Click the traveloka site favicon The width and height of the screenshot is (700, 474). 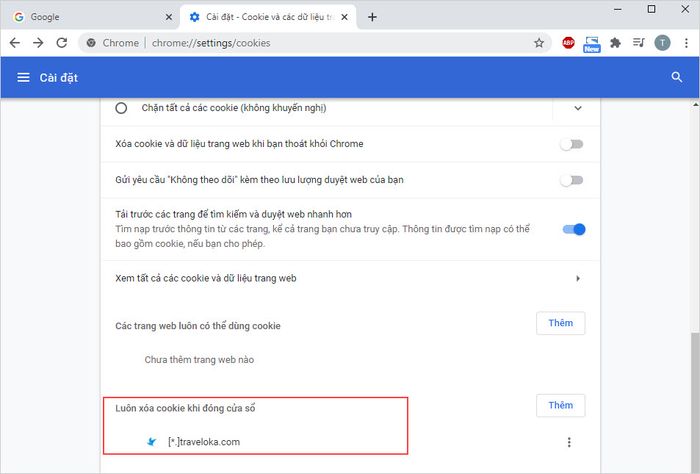click(x=152, y=442)
